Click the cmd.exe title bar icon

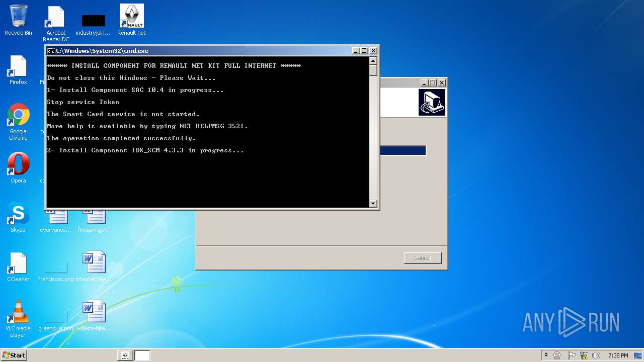point(51,51)
